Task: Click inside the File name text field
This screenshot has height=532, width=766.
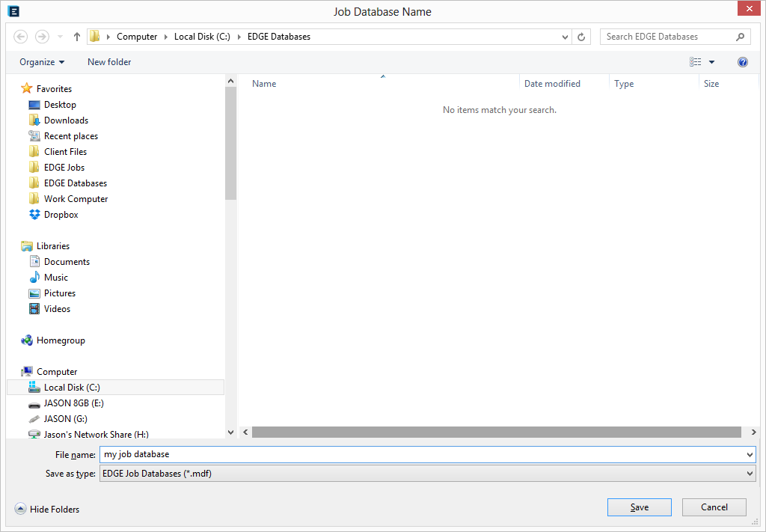Action: click(419, 454)
